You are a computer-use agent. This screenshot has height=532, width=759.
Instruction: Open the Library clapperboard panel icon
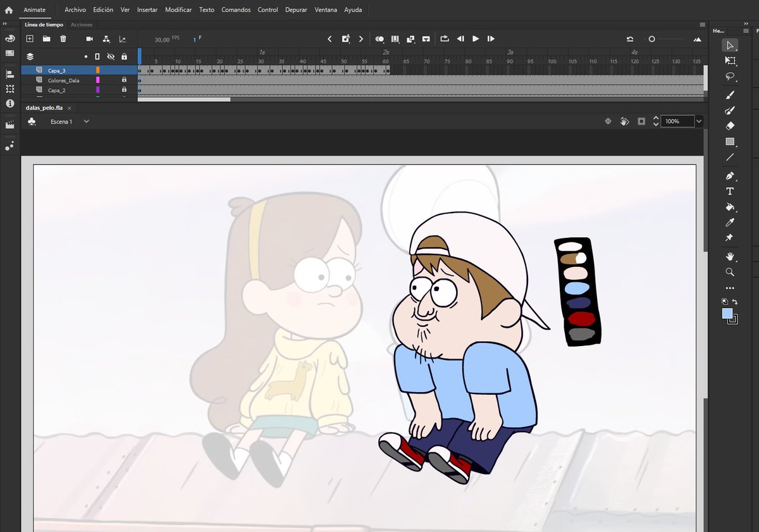(9, 125)
